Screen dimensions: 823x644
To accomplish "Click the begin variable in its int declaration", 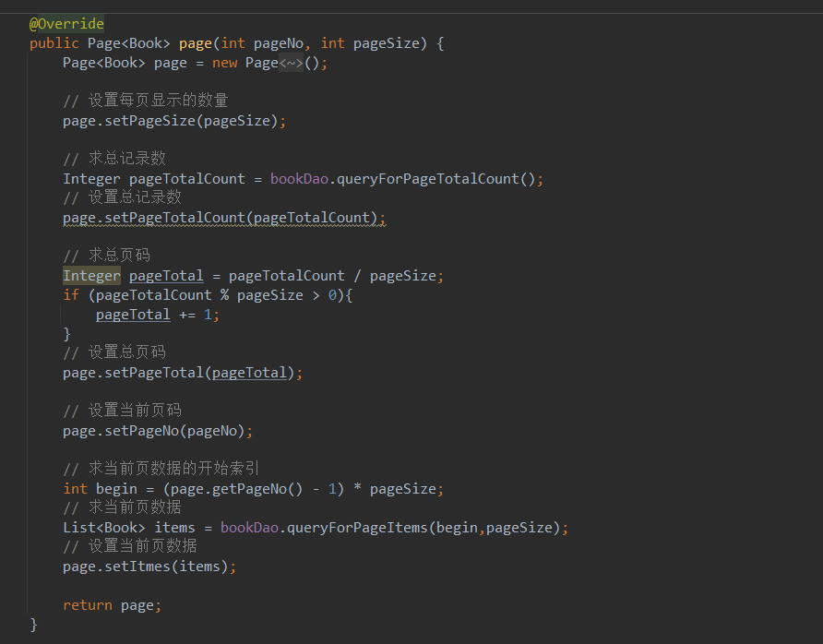I will coord(116,489).
